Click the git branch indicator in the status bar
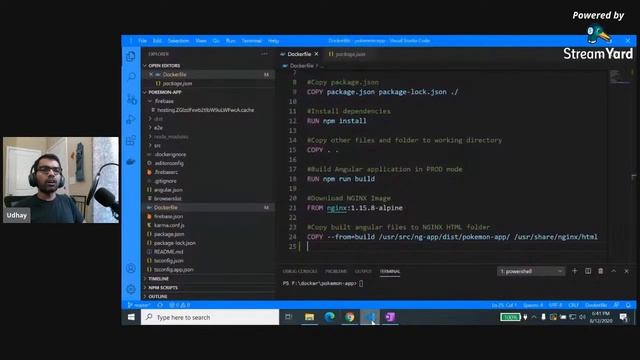This screenshot has height=360, width=640. coord(139,305)
